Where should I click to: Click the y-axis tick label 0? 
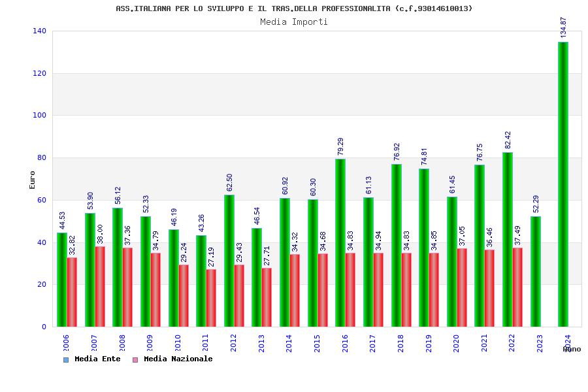coord(44,327)
